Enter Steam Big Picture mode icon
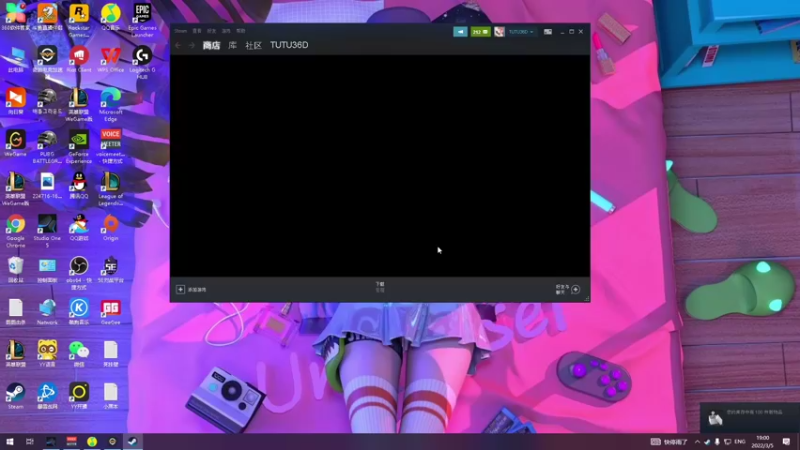The image size is (800, 450). pyautogui.click(x=547, y=32)
